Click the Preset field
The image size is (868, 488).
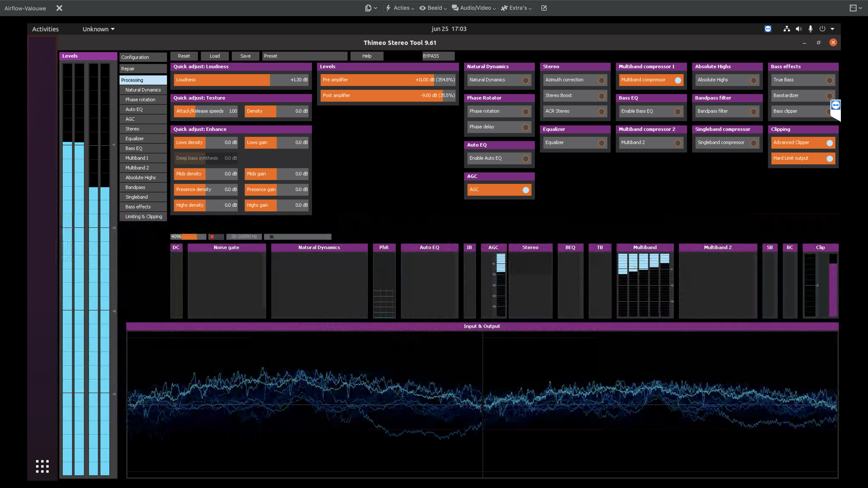click(305, 56)
